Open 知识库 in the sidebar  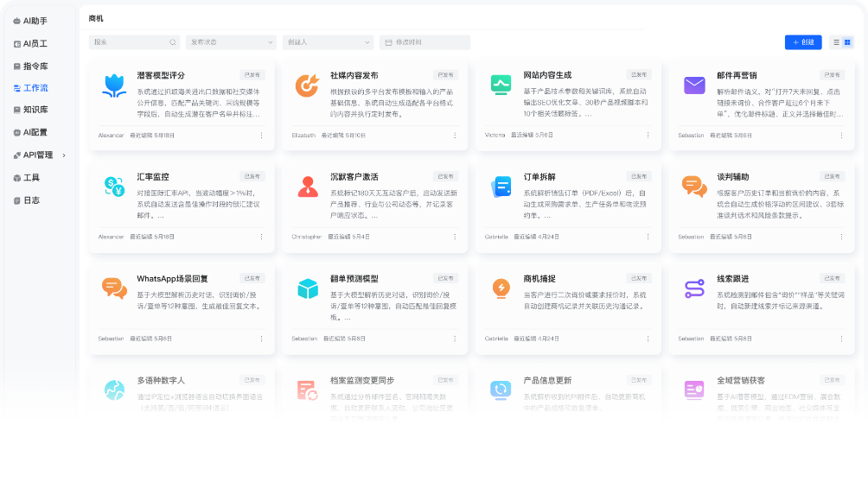(x=35, y=110)
